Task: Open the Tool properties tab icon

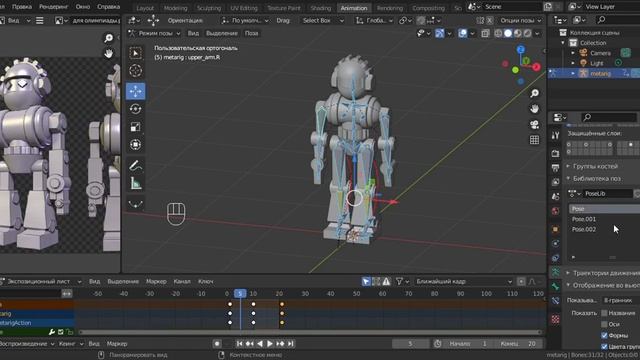Action: pos(555,135)
